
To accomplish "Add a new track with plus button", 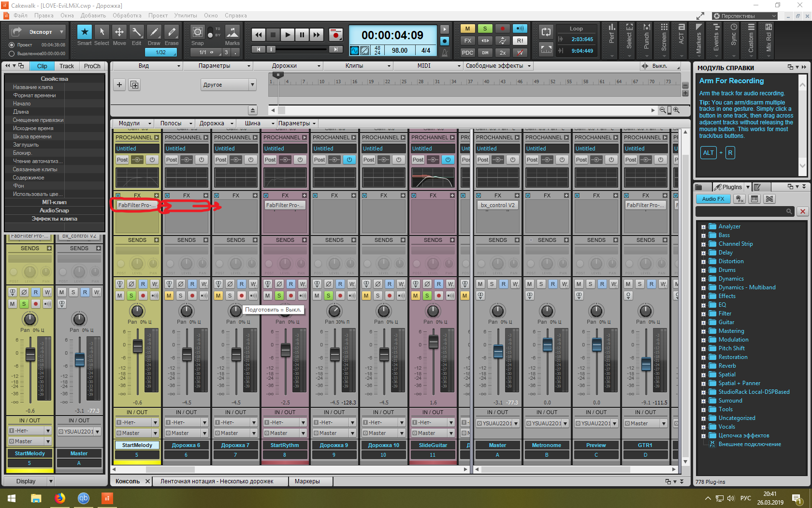I will coord(119,85).
